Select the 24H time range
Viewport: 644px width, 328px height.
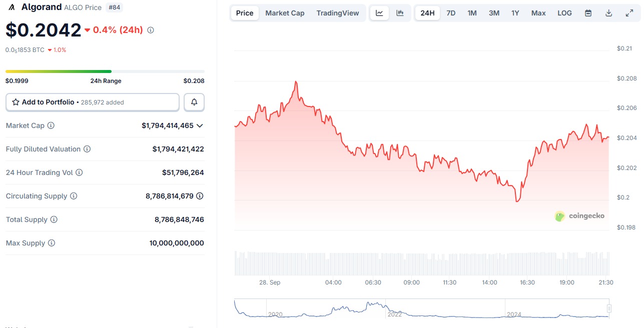point(427,13)
